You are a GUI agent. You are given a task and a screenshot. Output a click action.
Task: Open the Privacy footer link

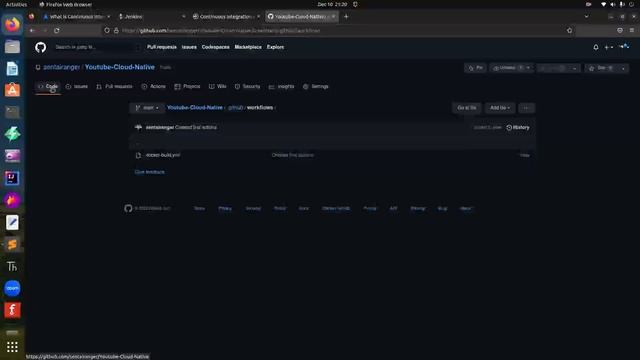[x=225, y=208]
